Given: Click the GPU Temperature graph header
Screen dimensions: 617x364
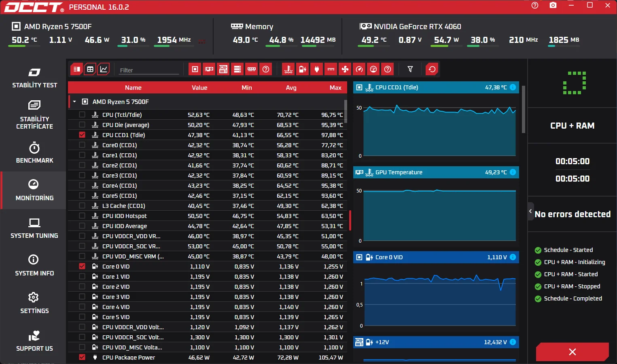Looking at the screenshot, I should (x=436, y=172).
